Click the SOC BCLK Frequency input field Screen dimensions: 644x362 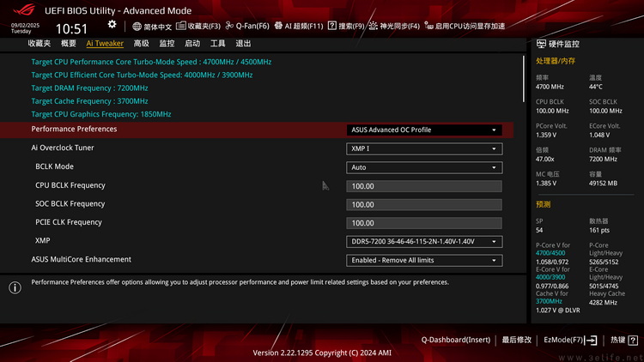click(424, 205)
